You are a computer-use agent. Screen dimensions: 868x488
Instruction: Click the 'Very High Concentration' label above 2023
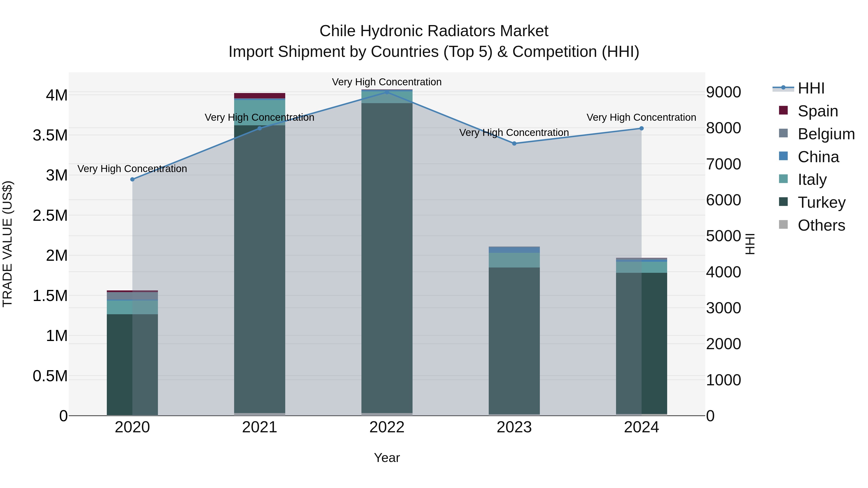514,133
